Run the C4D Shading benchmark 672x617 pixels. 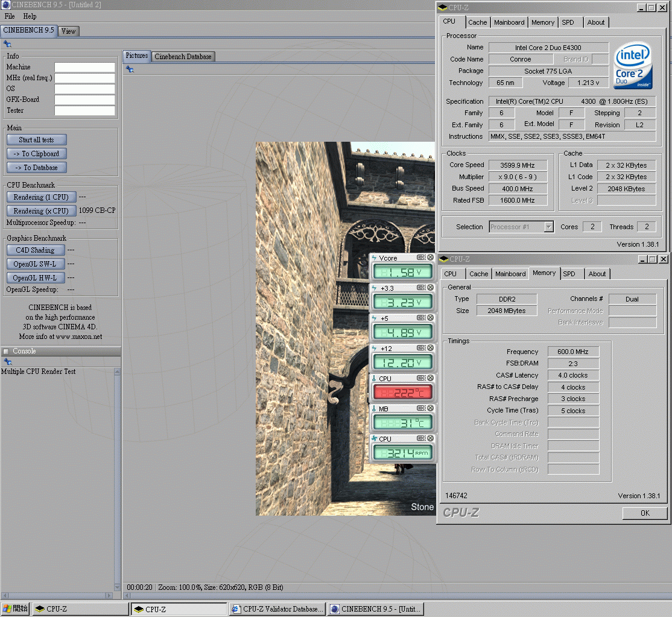pyautogui.click(x=36, y=250)
